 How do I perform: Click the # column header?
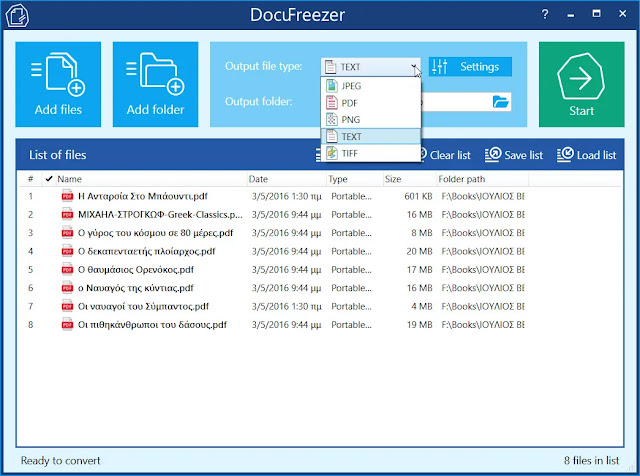[31, 179]
